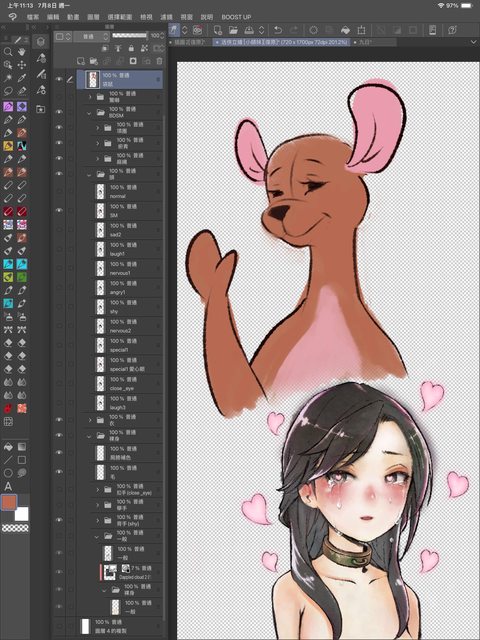Show the close_eye layer visibility box
The width and height of the screenshot is (480, 640).
[x=59, y=383]
